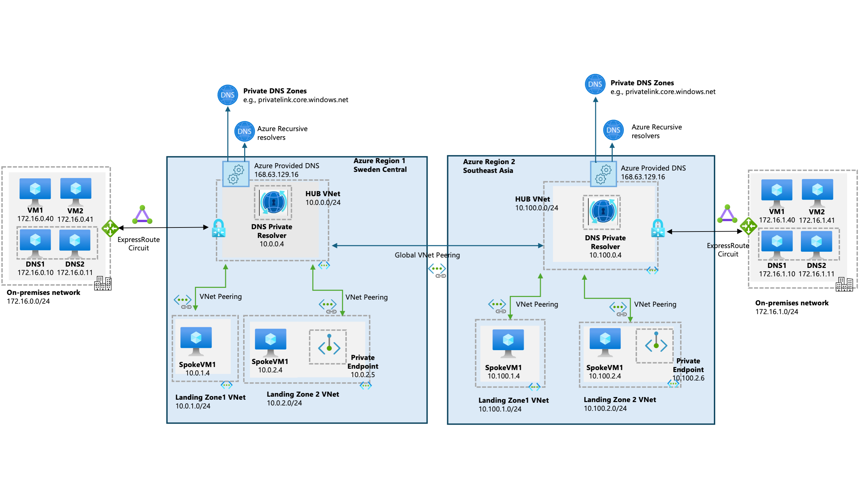Image resolution: width=868 pixels, height=488 pixels.
Task: Click left on-premises building icon
Action: tap(103, 283)
